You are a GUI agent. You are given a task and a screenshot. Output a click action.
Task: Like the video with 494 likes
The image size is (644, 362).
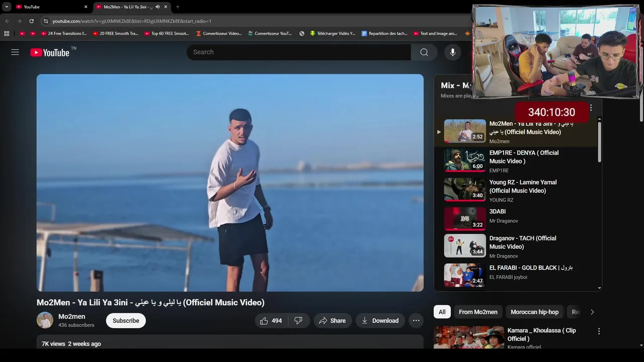pos(271,321)
